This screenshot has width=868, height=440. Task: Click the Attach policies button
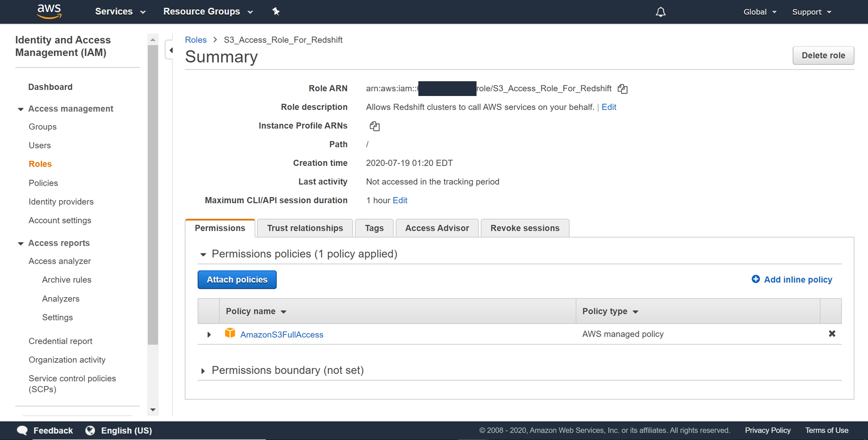tap(237, 280)
